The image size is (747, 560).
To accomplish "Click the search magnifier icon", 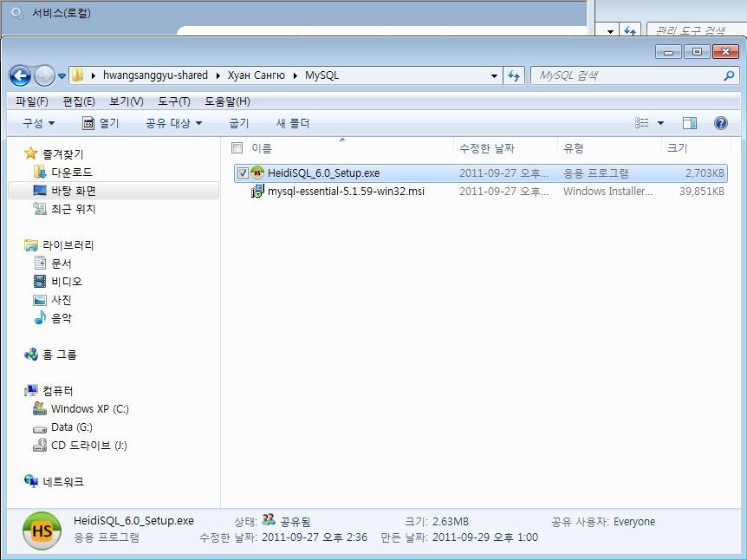I will pyautogui.click(x=729, y=75).
